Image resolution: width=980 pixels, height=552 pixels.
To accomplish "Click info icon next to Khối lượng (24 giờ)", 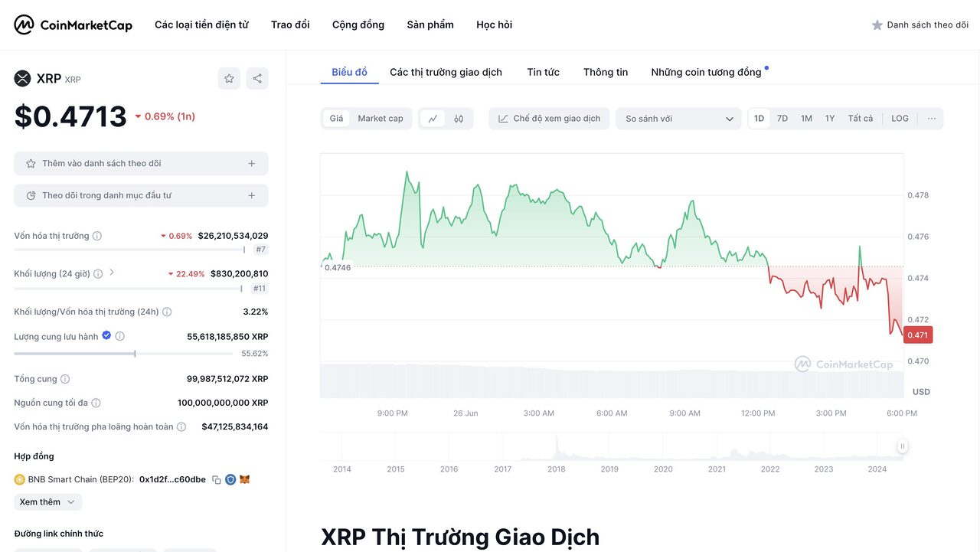I will pos(98,273).
